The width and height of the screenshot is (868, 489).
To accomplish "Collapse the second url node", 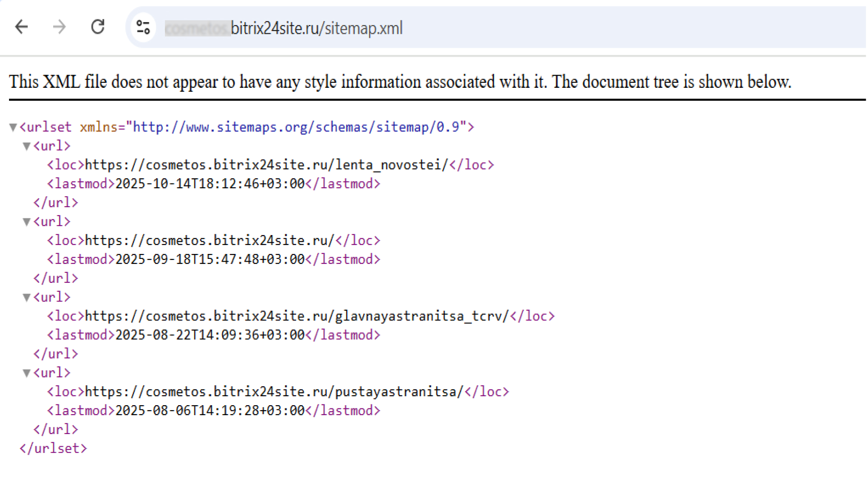I will click(x=27, y=222).
